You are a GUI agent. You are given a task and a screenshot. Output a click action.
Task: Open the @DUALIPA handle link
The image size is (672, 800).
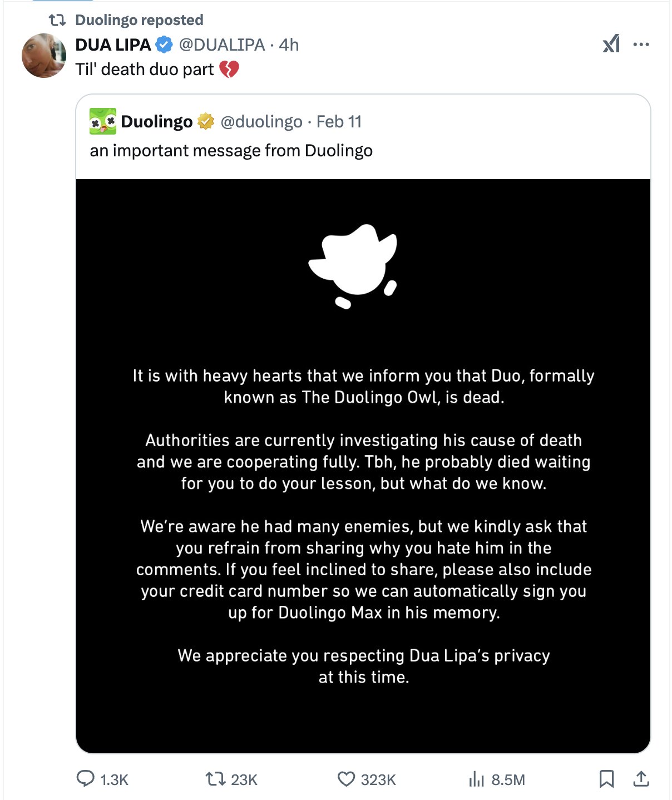221,45
